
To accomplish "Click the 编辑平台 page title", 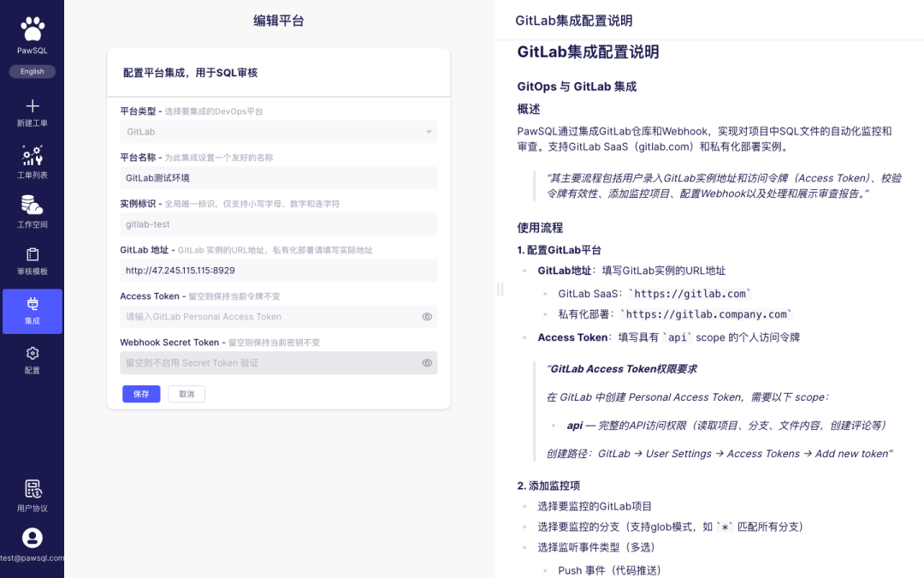I will (279, 21).
